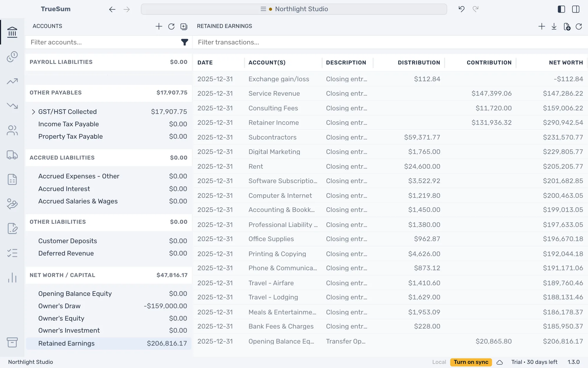
Task: Click the Rent transaction row
Action: click(390, 167)
